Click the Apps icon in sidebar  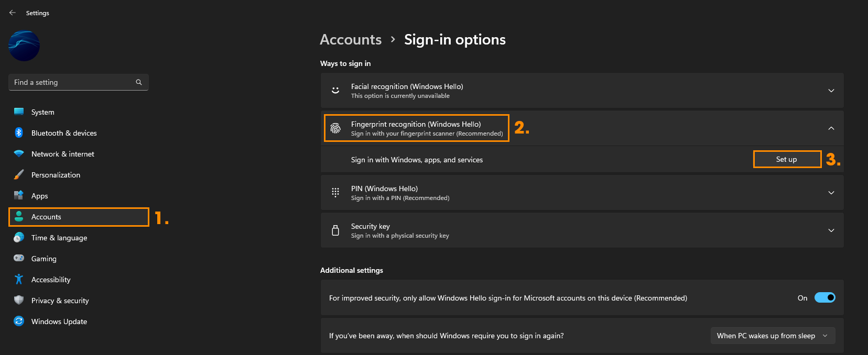click(19, 195)
